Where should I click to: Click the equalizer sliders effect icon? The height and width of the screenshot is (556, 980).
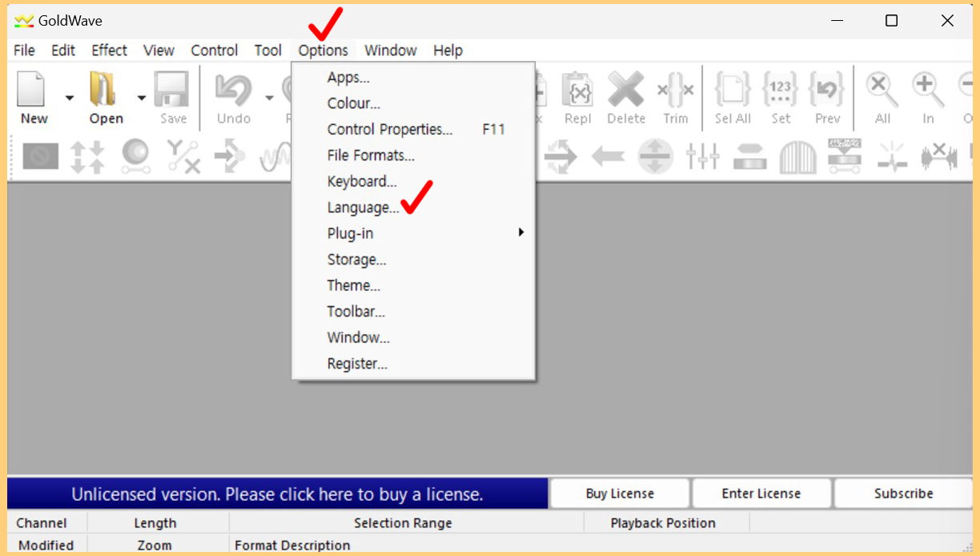(702, 156)
